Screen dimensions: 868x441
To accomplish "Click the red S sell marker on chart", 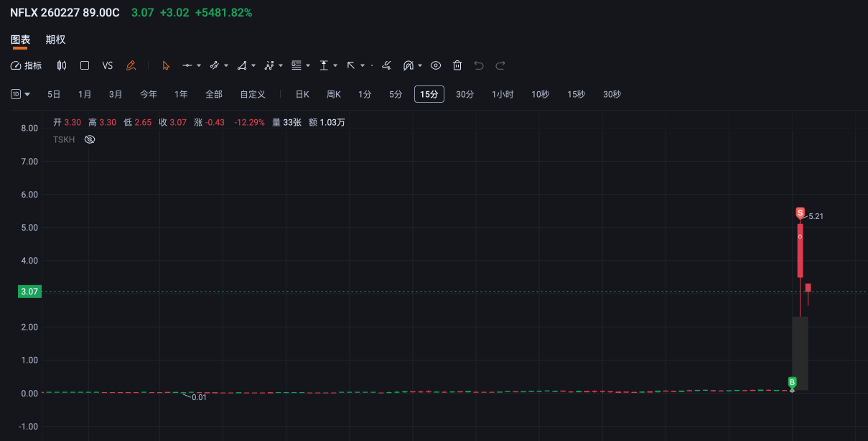I will point(801,213).
